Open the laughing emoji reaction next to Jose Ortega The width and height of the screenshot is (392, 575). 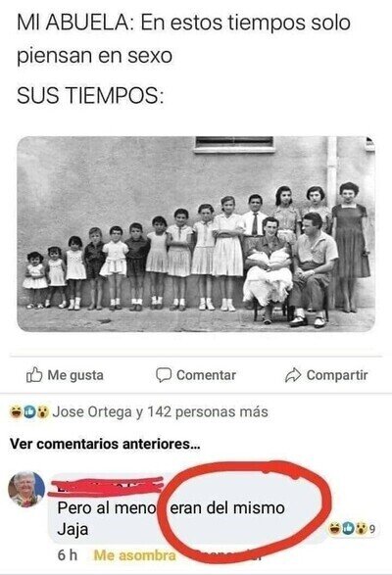point(16,411)
